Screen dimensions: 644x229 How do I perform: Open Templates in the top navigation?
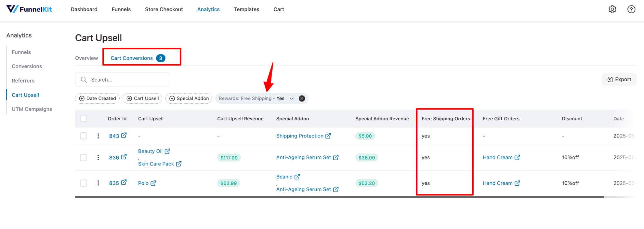point(246,9)
